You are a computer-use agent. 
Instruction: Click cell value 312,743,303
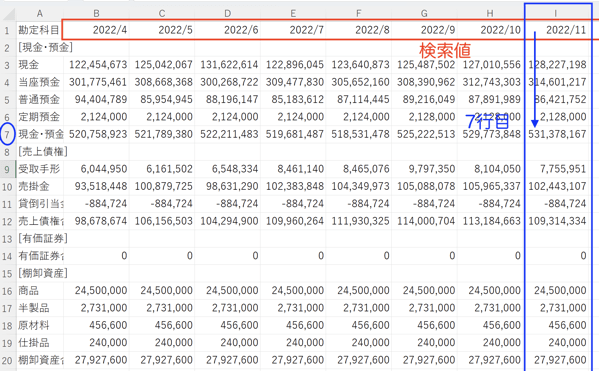[x=490, y=82]
